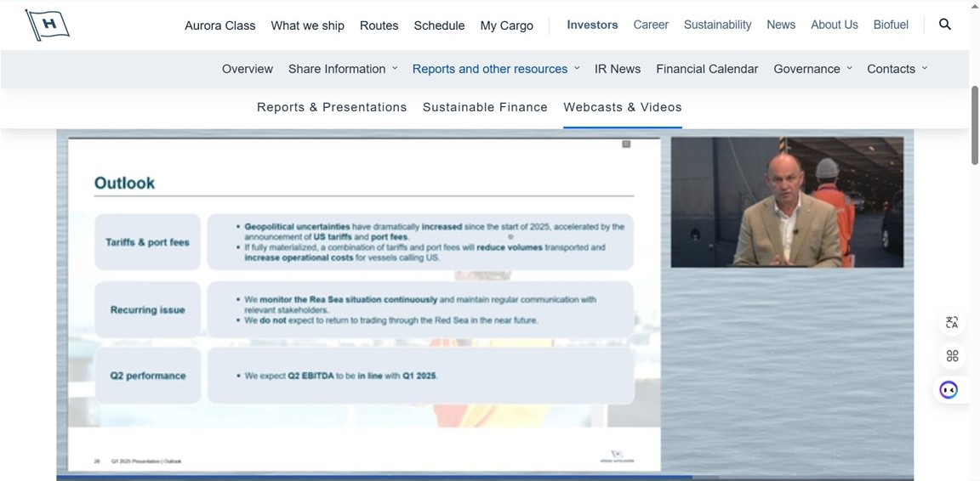Open the What we ship menu

[307, 25]
